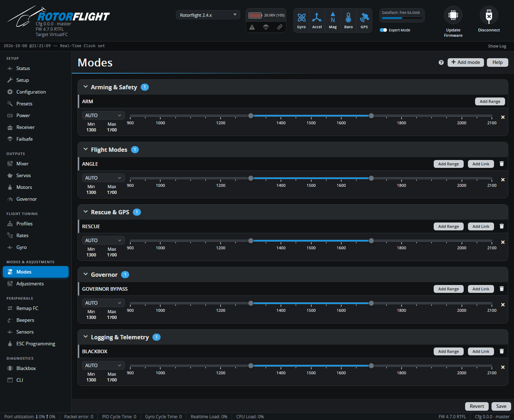Click the BLACKBOX range slider minimum handle

click(251, 366)
